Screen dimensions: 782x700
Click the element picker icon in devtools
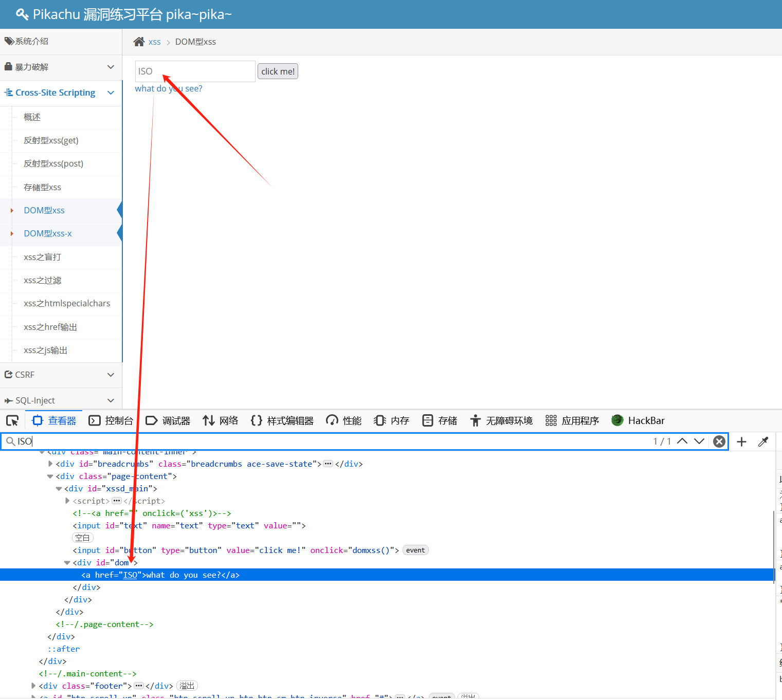click(x=12, y=421)
